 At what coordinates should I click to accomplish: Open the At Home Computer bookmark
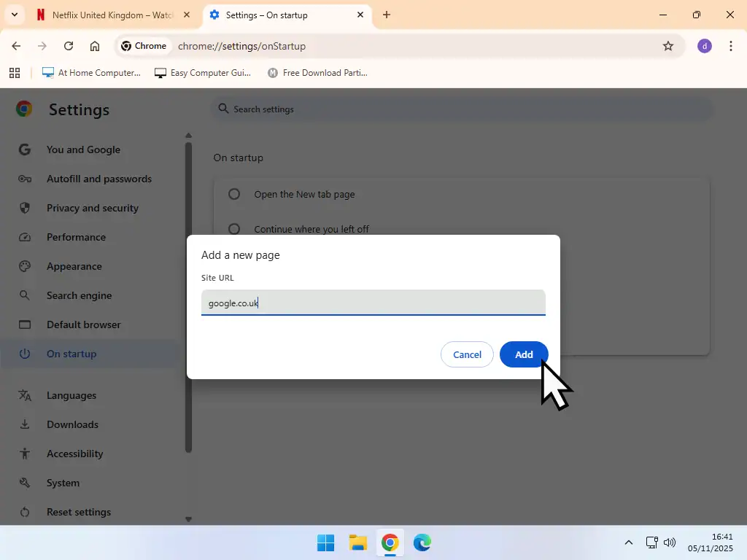point(91,73)
